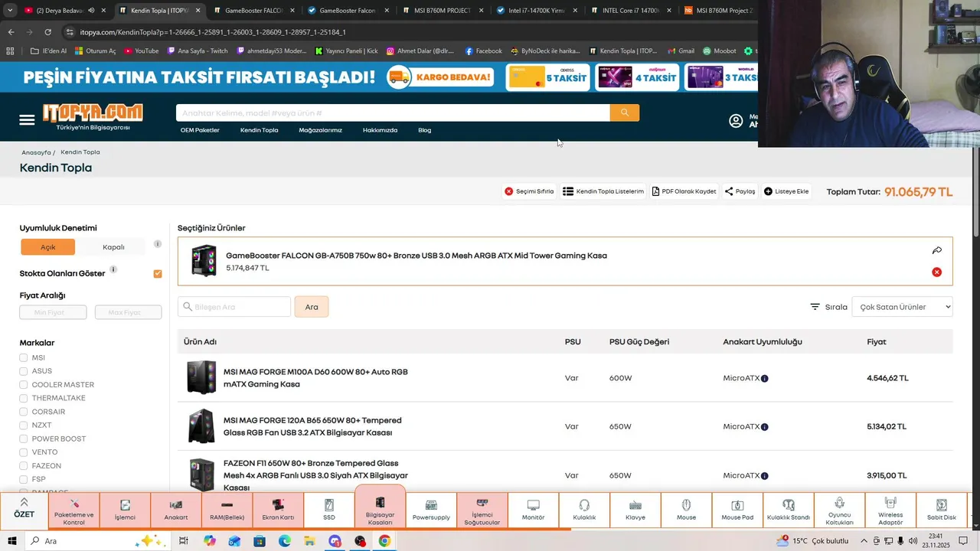Click the Max Fiyat input field

click(128, 312)
